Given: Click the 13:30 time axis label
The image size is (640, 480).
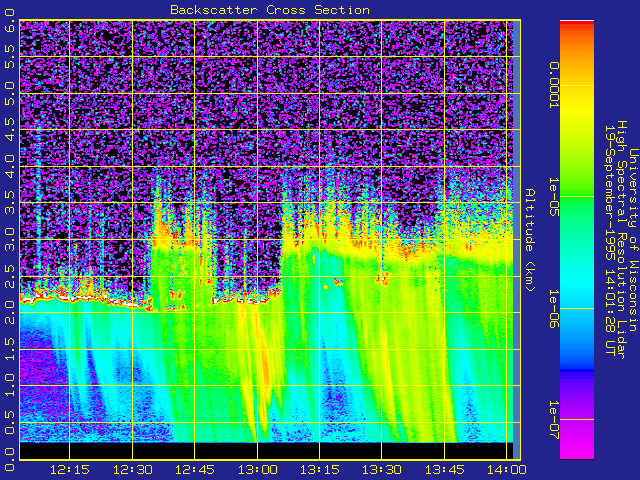Looking at the screenshot, I should pyautogui.click(x=382, y=469).
